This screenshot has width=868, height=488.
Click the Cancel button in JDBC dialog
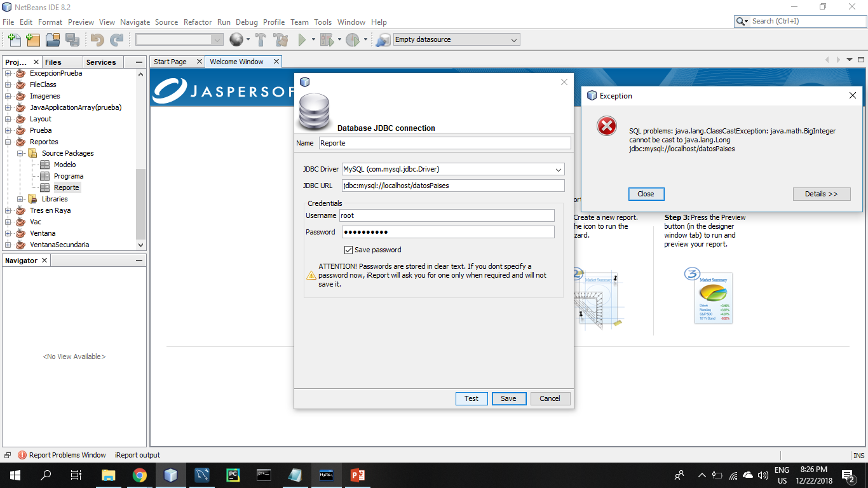pos(550,398)
